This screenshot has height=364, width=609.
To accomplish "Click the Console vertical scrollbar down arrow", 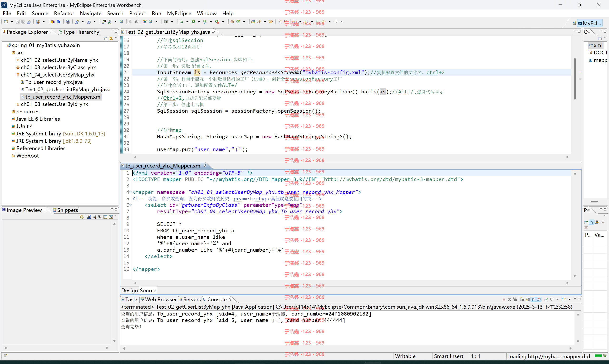I will (578, 341).
